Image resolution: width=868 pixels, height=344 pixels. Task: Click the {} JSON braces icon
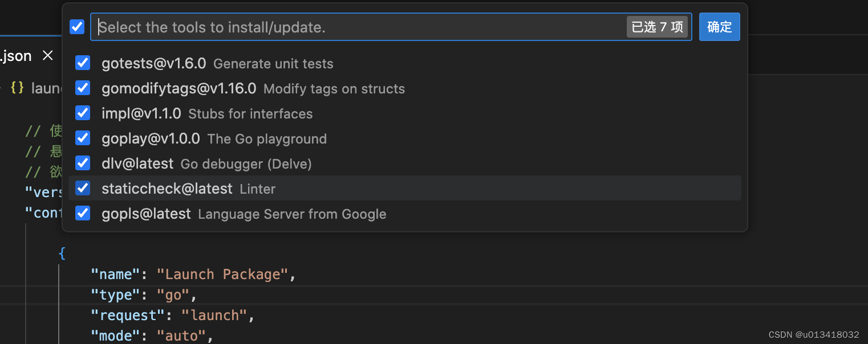17,88
